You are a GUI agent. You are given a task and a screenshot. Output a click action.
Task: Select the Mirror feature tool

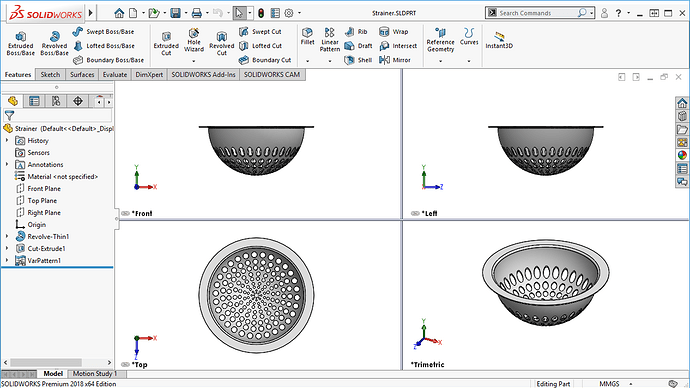pyautogui.click(x=395, y=60)
